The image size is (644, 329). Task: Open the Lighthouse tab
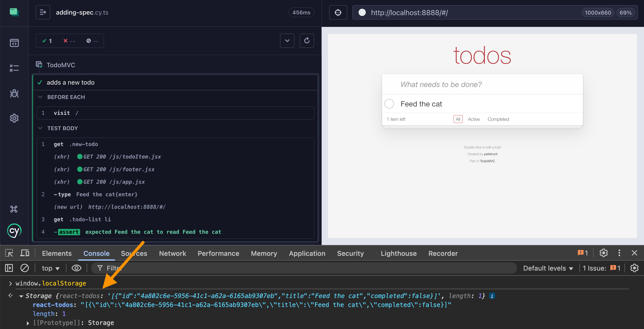tap(399, 253)
